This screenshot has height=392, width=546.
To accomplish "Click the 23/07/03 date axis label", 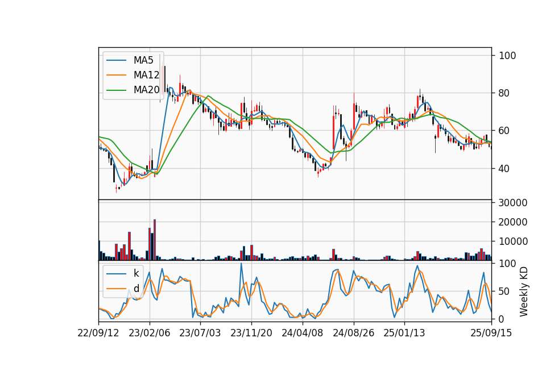I will tap(200, 333).
